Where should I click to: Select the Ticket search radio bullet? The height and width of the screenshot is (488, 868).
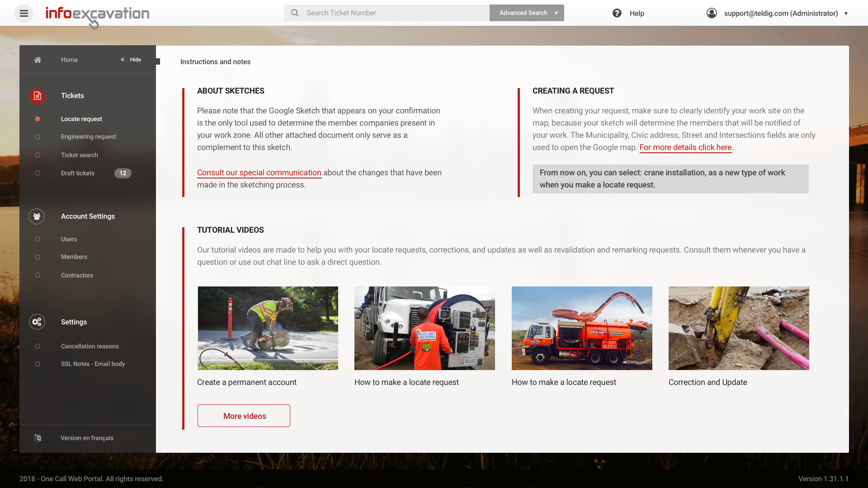[x=38, y=155]
